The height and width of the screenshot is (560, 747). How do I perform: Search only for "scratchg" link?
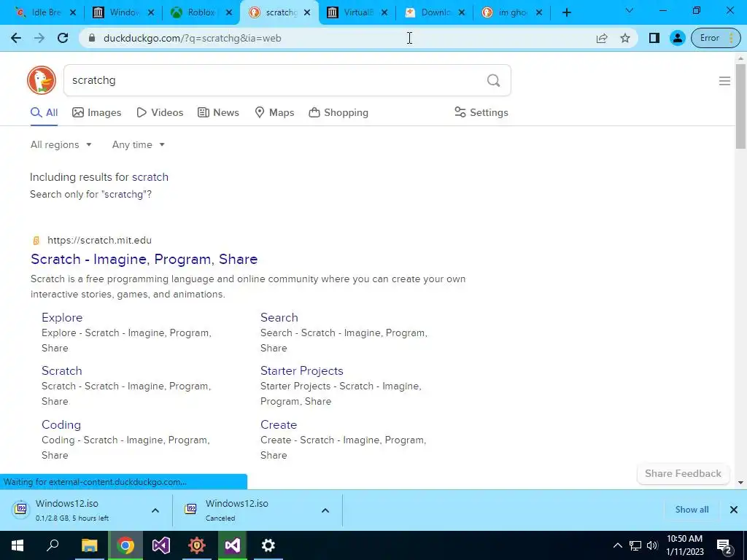[x=90, y=194]
